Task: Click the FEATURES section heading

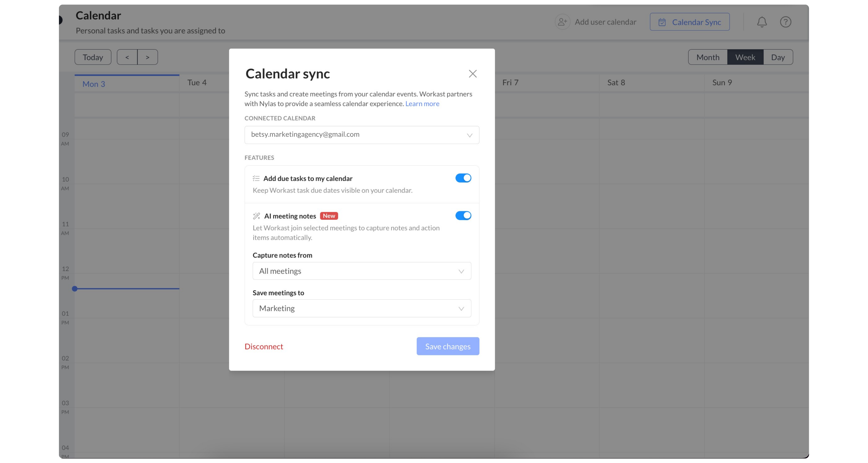Action: [259, 158]
